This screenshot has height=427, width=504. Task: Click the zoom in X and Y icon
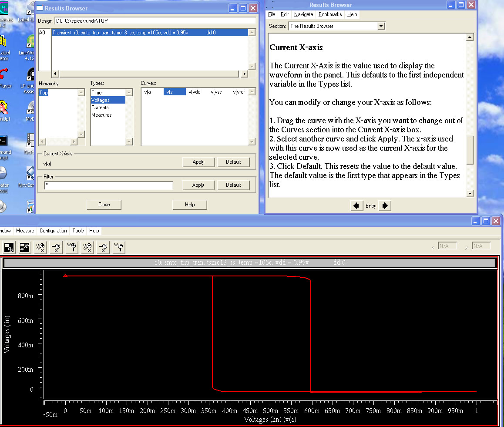[40, 248]
